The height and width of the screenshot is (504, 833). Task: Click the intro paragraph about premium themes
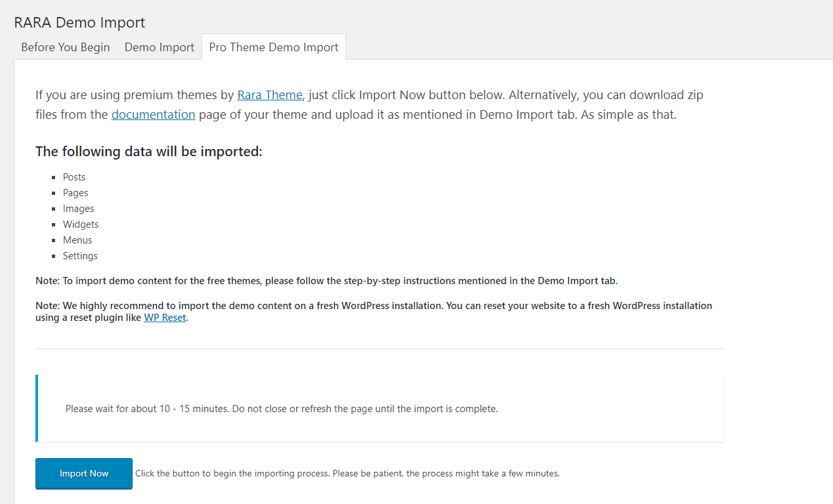[369, 104]
